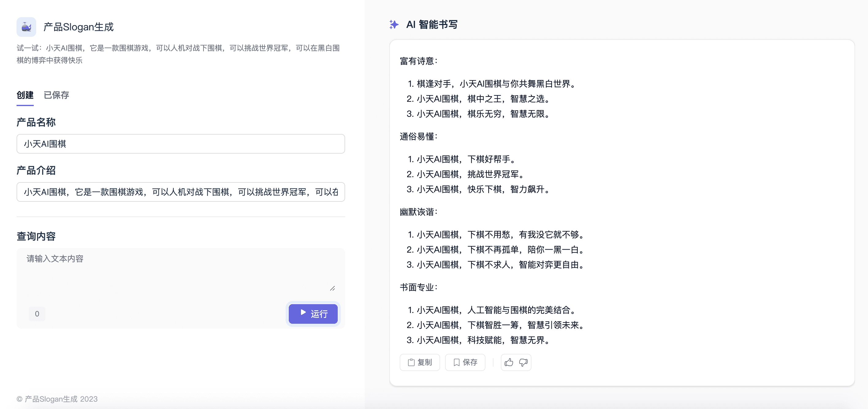This screenshot has height=409, width=868.
Task: Click the character counter showing 0
Action: [37, 314]
